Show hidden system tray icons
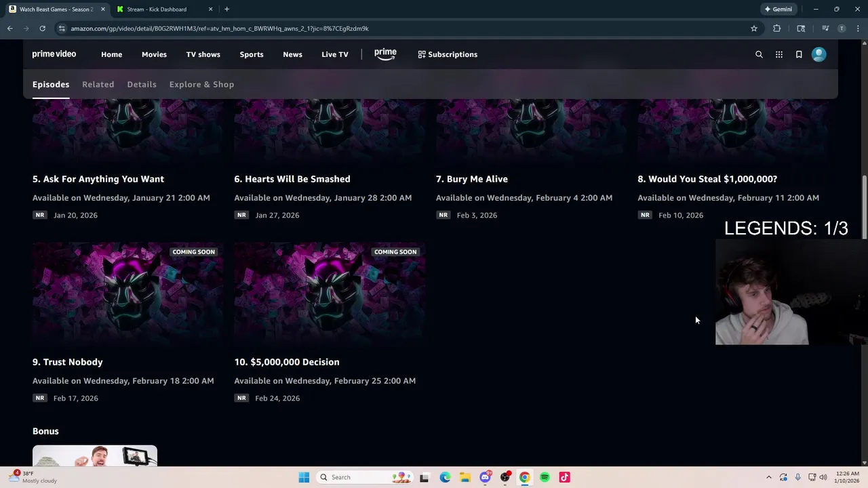 [768, 477]
